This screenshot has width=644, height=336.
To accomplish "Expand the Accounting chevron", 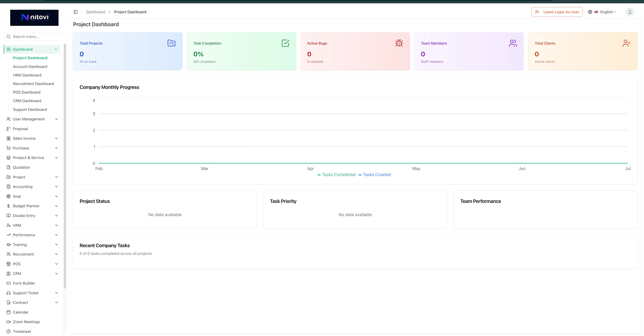I will coord(57,187).
